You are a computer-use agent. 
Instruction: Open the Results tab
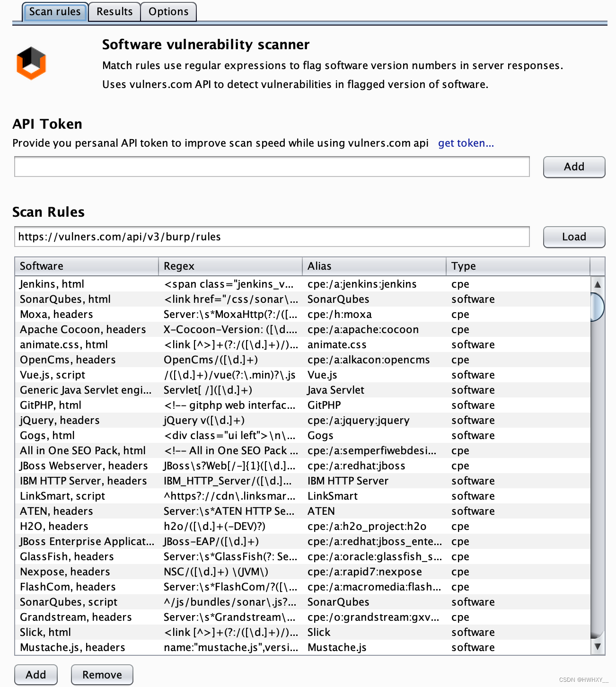tap(114, 12)
